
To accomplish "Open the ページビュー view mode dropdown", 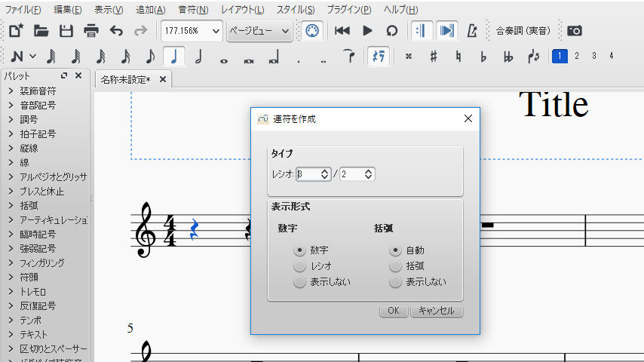I will pos(259,31).
